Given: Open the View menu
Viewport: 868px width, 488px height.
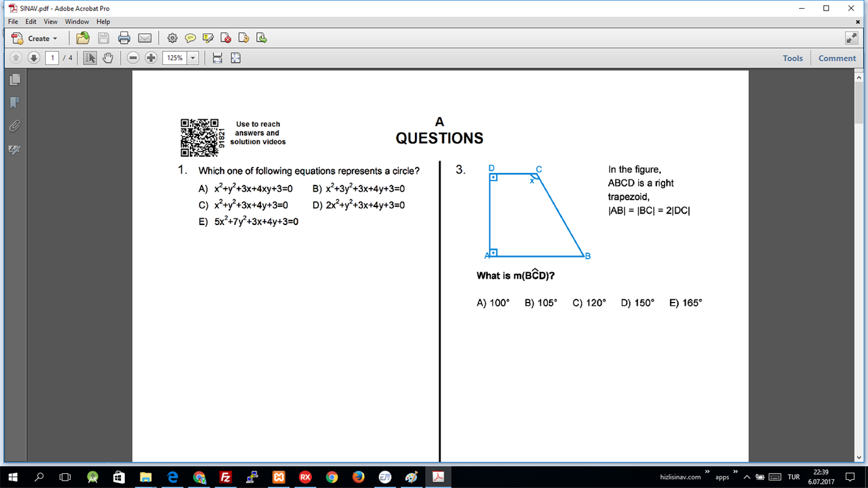Looking at the screenshot, I should 50,21.
